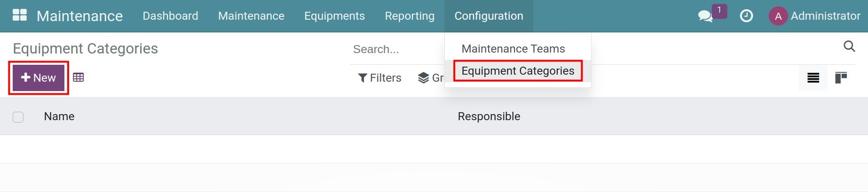Image resolution: width=868 pixels, height=192 pixels.
Task: Open the Reporting menu
Action: [410, 16]
